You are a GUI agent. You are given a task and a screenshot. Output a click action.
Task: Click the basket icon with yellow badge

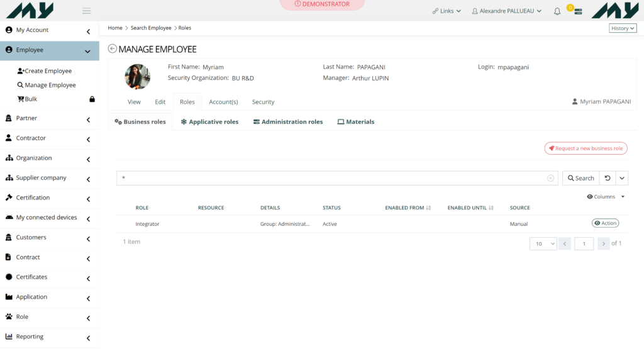(x=577, y=11)
